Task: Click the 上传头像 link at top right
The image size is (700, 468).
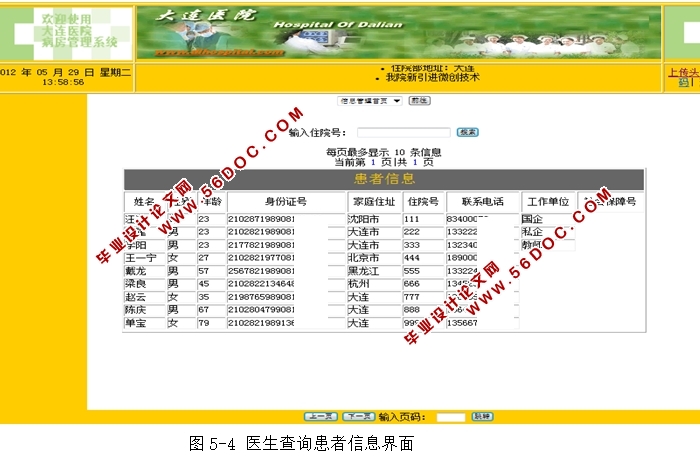Action: click(x=683, y=72)
